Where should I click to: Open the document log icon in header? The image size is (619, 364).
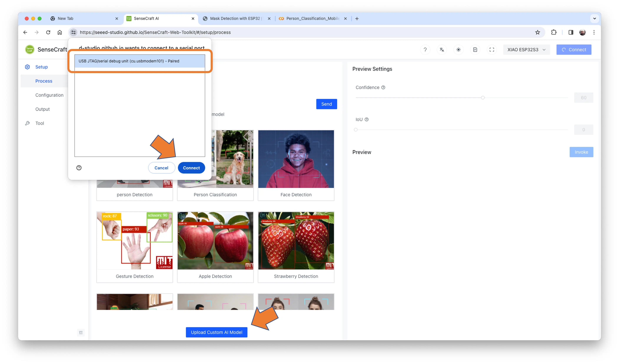pos(475,50)
